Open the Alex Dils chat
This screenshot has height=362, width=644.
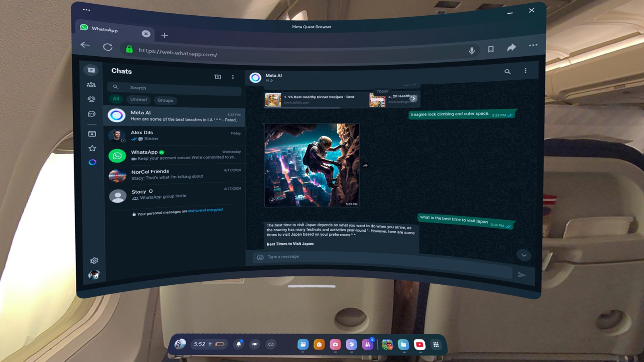click(x=175, y=136)
